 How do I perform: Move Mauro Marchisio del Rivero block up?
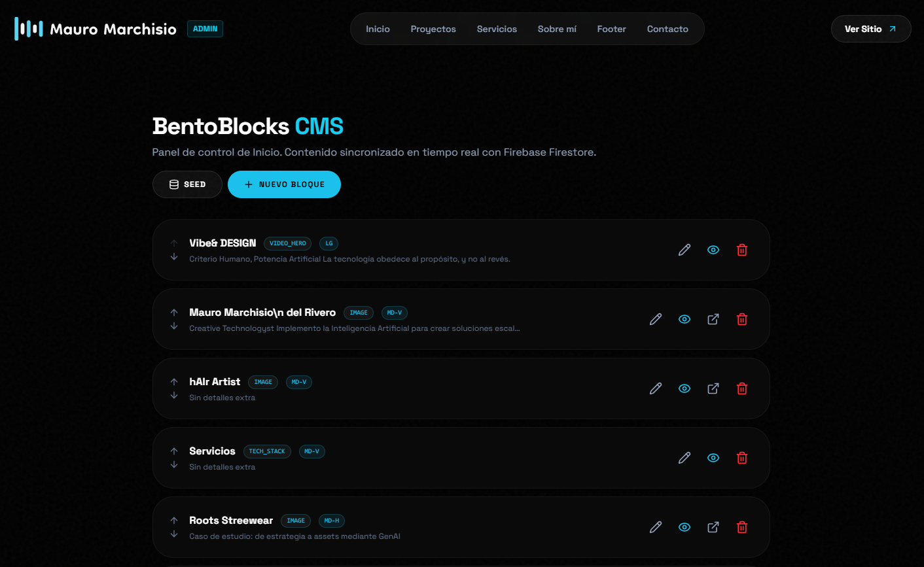[174, 313]
